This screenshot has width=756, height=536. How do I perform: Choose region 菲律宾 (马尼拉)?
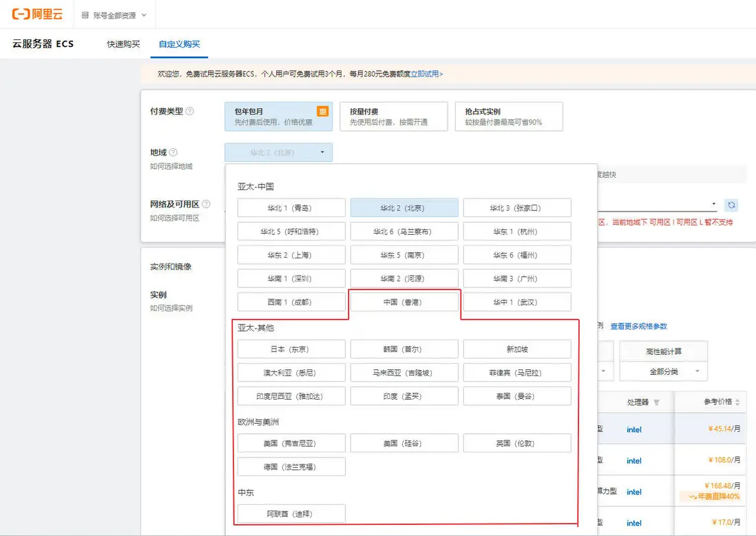coord(517,373)
